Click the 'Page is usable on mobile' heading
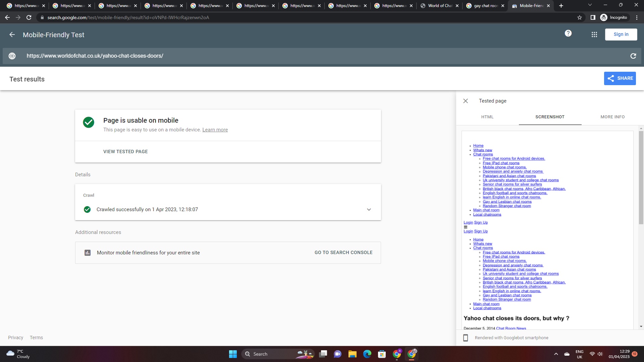This screenshot has width=644, height=362. click(141, 120)
